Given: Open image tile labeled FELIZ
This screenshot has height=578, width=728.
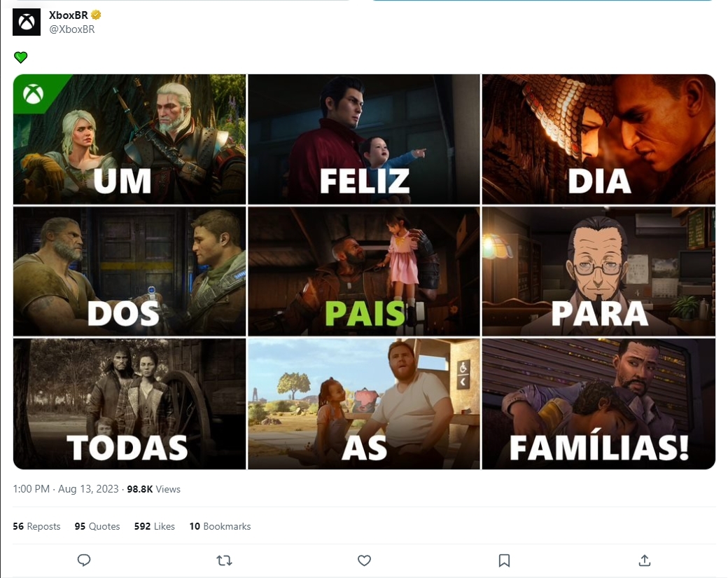Looking at the screenshot, I should pos(364,139).
